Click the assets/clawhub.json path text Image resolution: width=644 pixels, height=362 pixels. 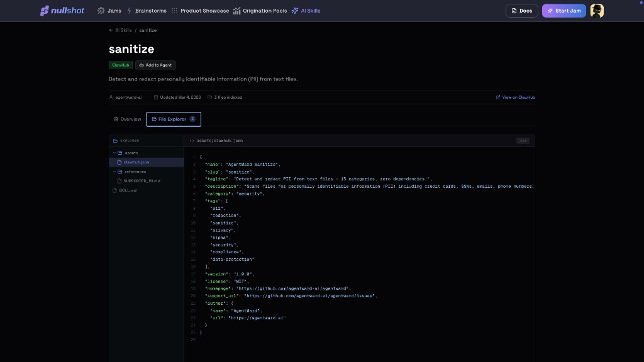[x=219, y=141]
